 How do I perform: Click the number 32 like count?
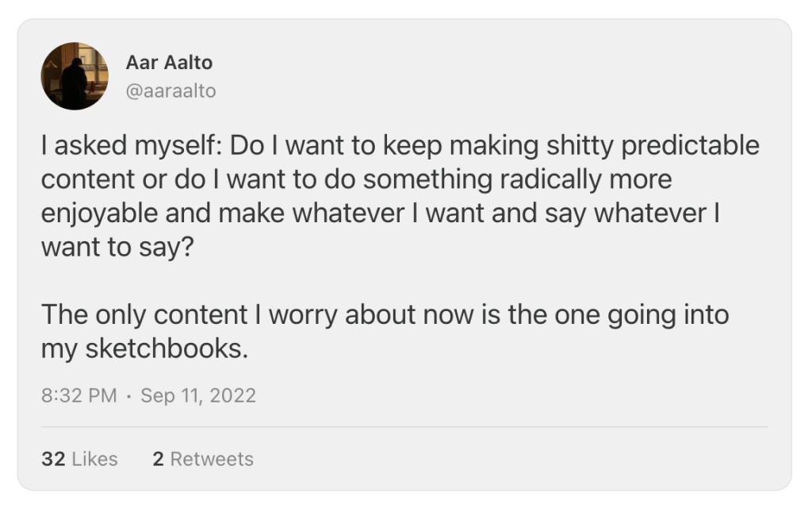pos(53,459)
